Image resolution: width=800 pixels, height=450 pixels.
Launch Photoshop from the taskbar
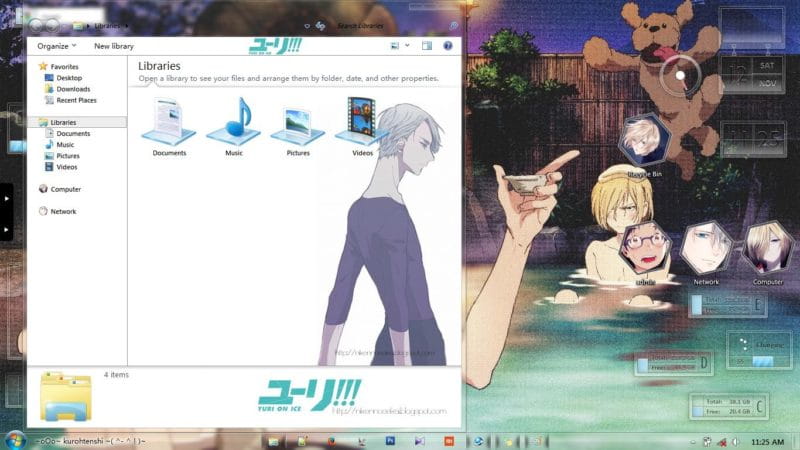[x=390, y=441]
